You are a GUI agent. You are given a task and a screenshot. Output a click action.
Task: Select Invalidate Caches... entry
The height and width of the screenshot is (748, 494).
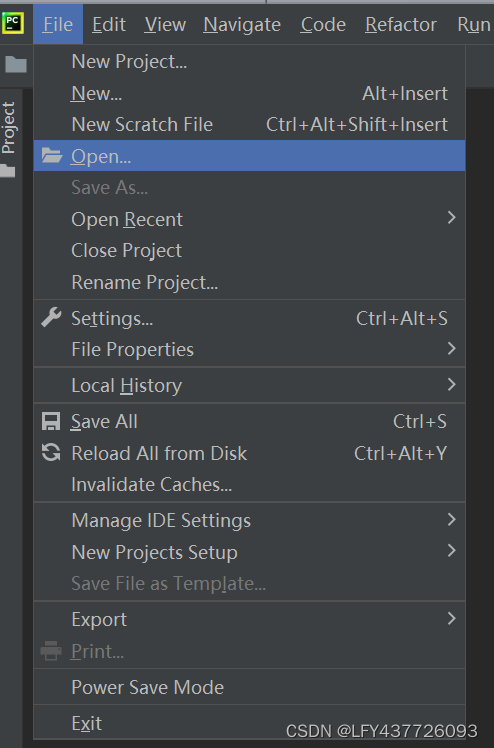249,485
